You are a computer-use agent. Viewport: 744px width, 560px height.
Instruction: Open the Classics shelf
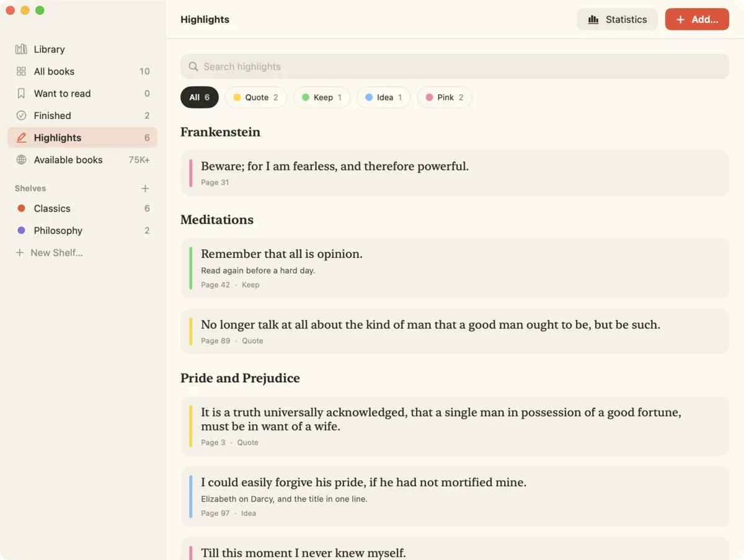tap(82, 208)
